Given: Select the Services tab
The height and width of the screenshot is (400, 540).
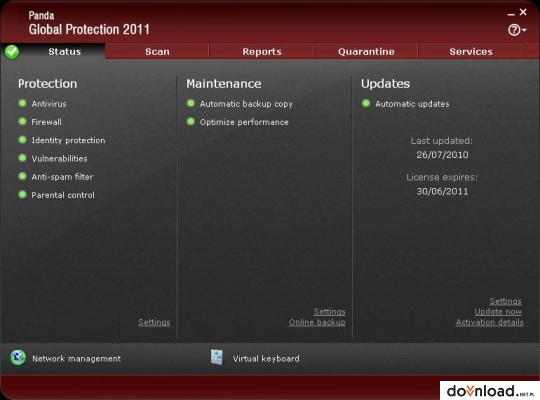Looking at the screenshot, I should coord(471,52).
